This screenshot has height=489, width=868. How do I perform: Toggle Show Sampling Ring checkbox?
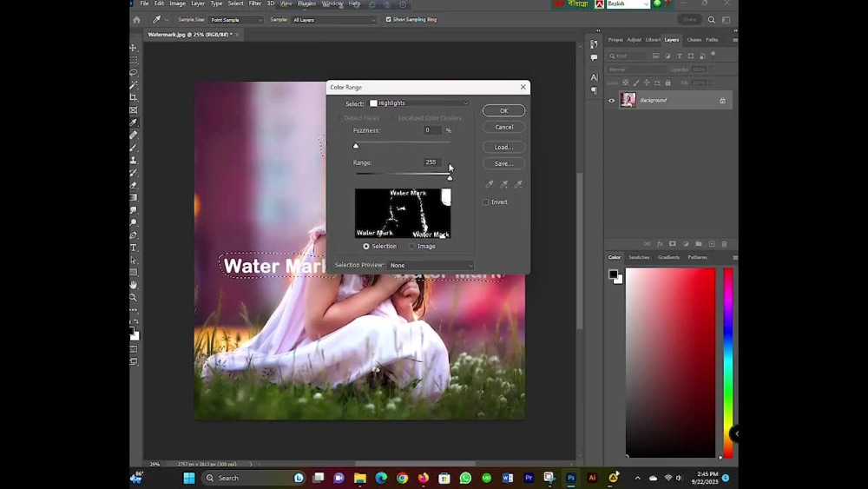pyautogui.click(x=388, y=19)
